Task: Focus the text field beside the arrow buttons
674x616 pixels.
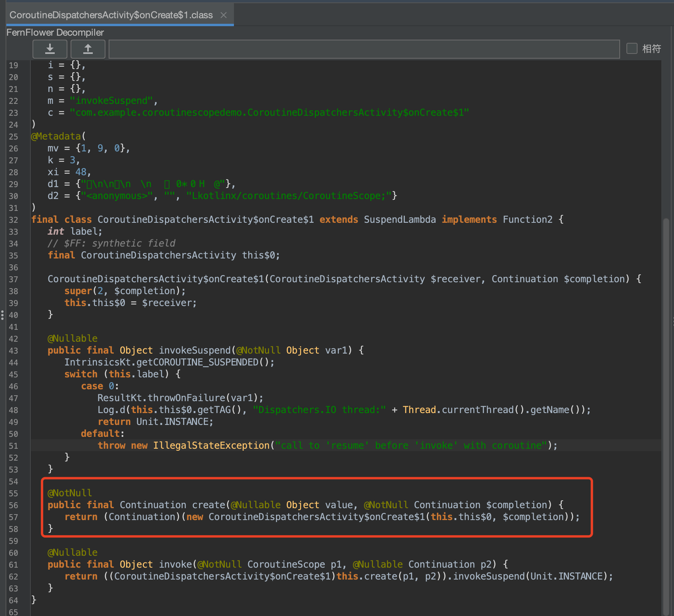Action: tap(364, 49)
